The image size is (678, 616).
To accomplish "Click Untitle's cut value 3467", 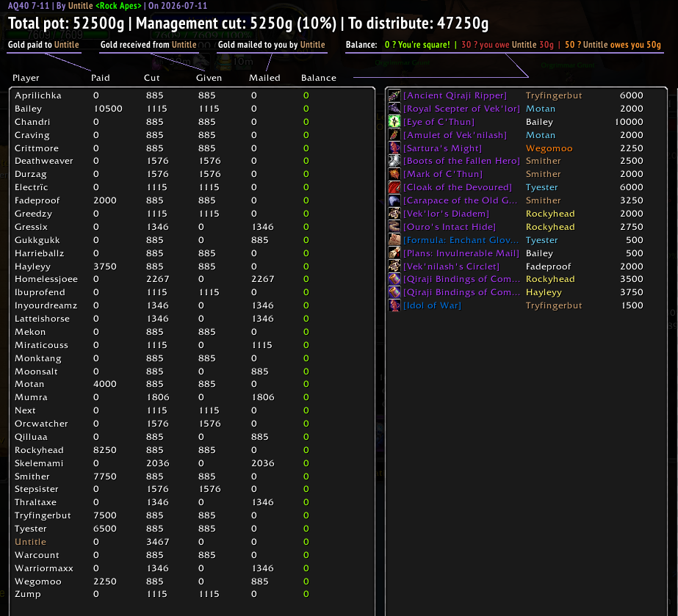I will point(158,542).
